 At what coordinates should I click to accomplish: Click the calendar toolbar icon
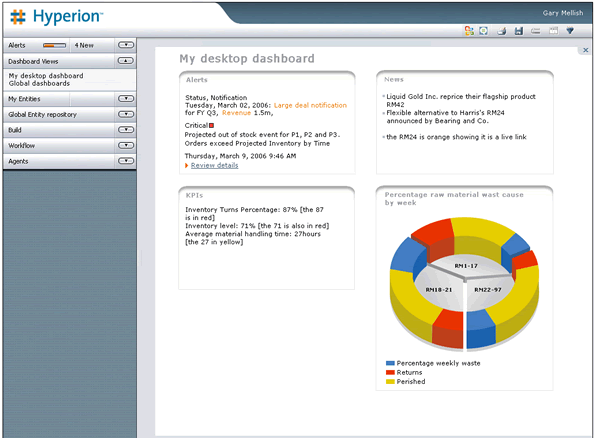[x=553, y=31]
